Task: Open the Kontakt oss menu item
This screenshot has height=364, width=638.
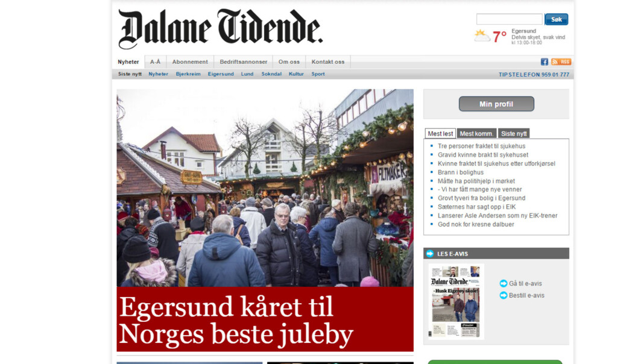Action: [328, 62]
